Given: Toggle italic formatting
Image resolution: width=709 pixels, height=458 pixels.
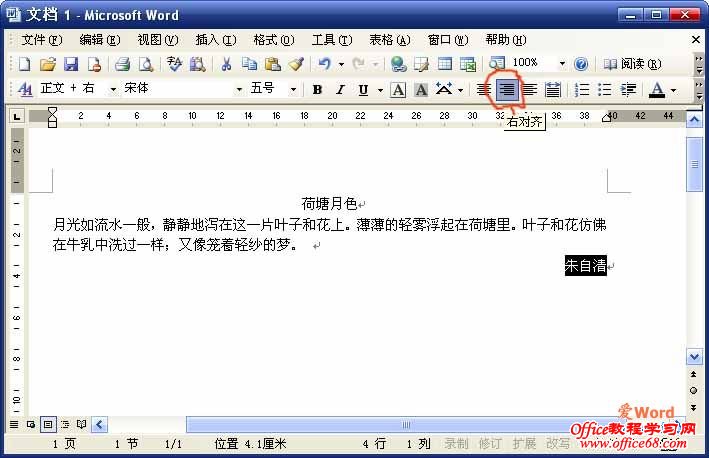Looking at the screenshot, I should (340, 90).
